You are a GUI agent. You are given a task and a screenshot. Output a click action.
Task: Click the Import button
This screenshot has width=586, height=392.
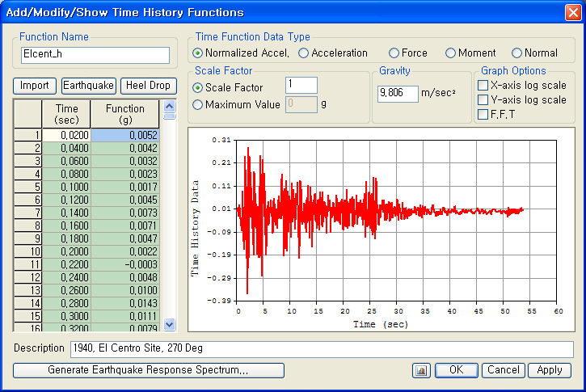point(35,86)
